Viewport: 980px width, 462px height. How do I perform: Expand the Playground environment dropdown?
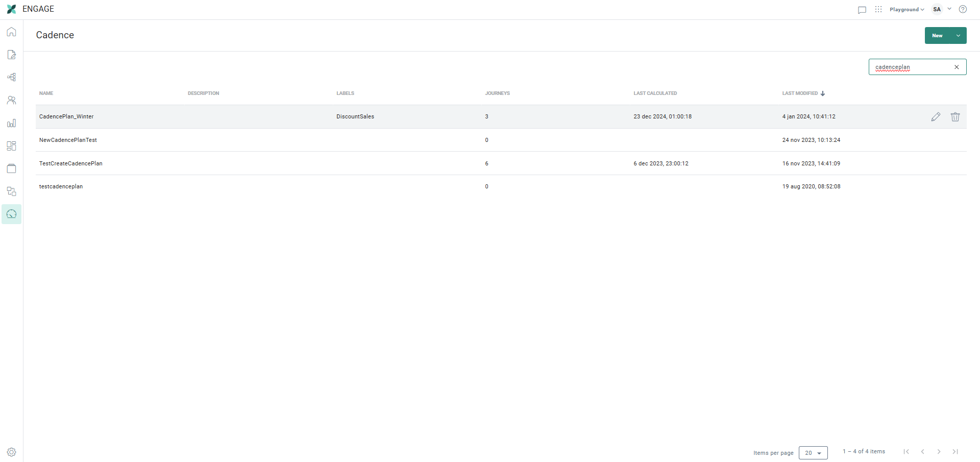[x=906, y=9]
